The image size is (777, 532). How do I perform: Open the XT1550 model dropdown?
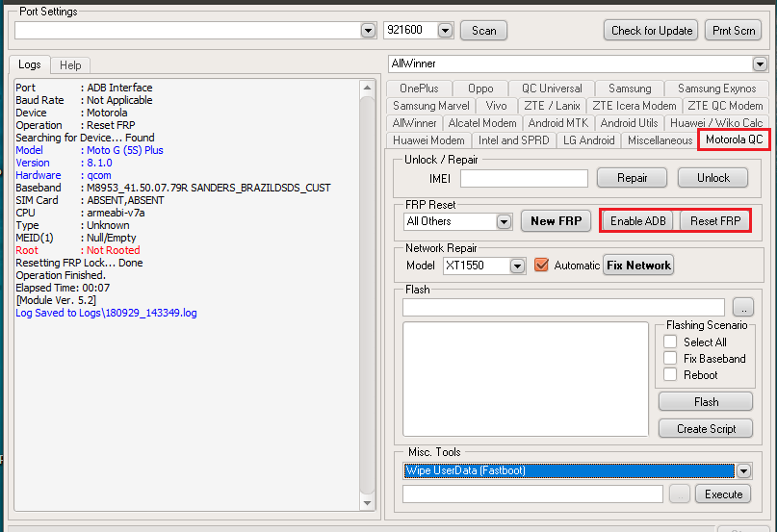[517, 266]
